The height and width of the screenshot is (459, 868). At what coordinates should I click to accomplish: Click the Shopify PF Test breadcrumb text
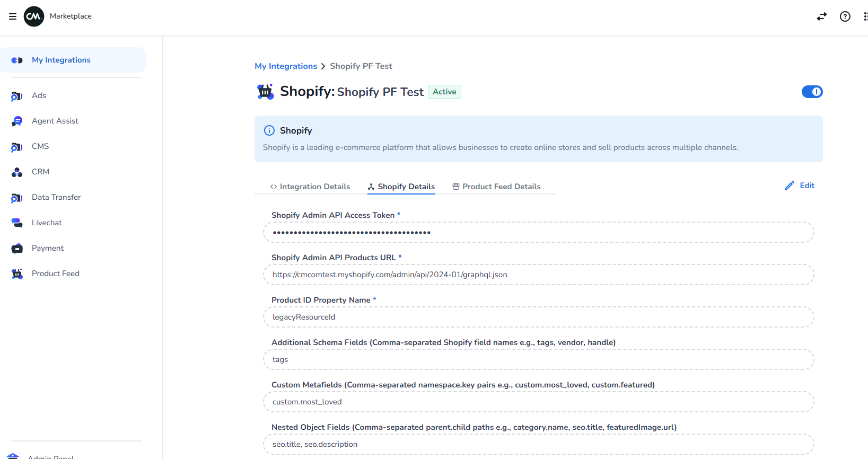361,66
